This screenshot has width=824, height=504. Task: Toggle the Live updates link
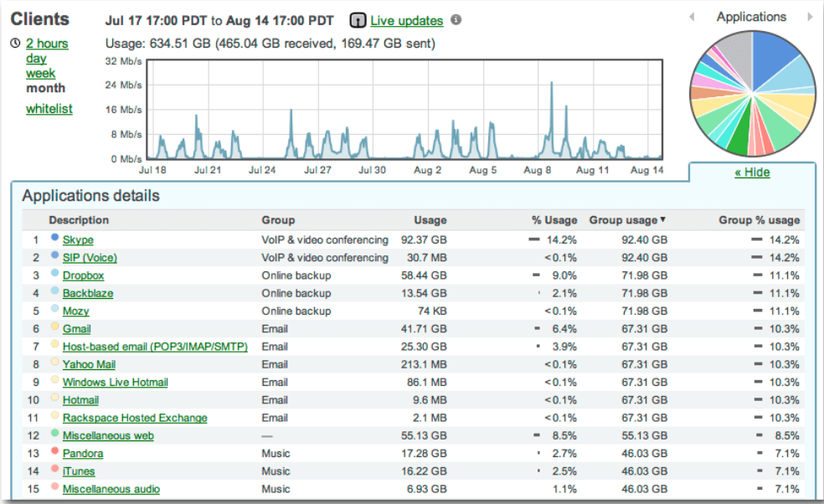[407, 20]
